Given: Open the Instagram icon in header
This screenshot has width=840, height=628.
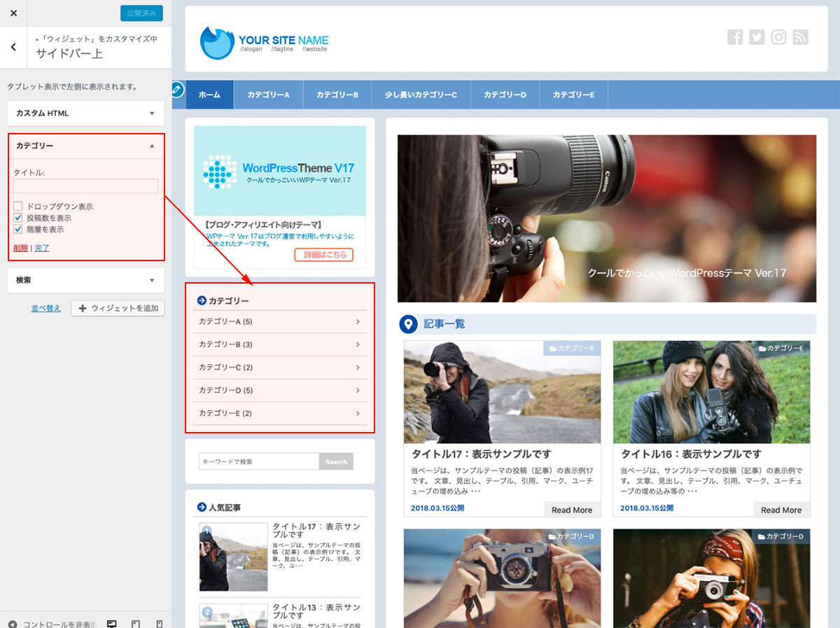Looking at the screenshot, I should 779,37.
